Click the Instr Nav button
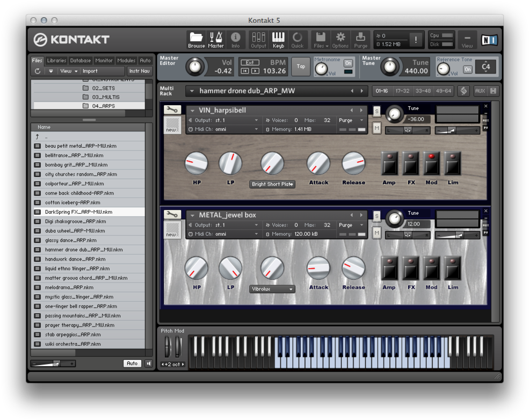The width and height of the screenshot is (529, 420). [x=139, y=71]
